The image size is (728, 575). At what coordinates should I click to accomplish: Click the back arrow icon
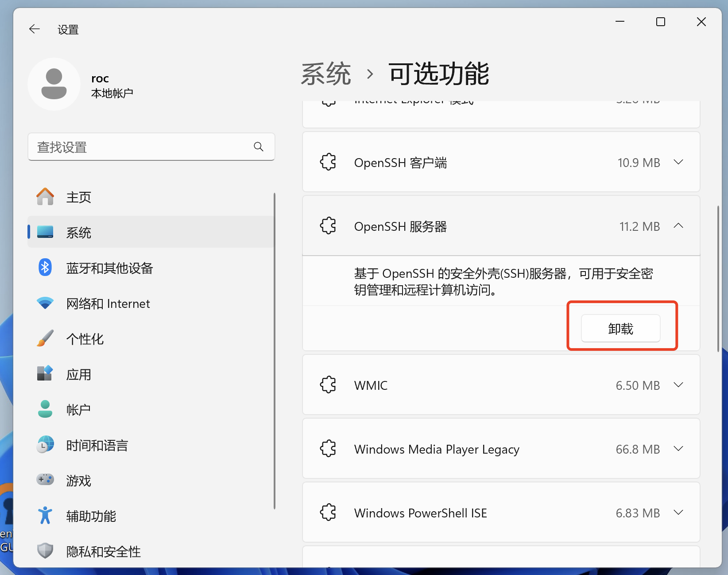pos(35,29)
